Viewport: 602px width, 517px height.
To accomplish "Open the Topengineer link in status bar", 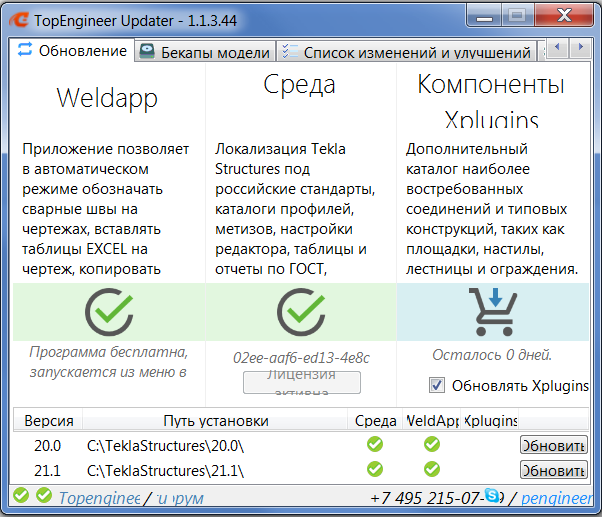I will coord(99,498).
